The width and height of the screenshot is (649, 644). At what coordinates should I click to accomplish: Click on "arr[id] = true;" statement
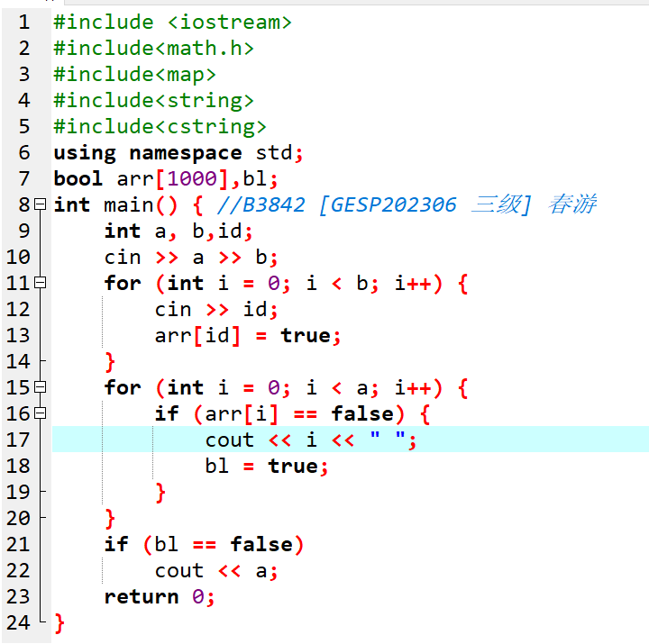pos(248,335)
